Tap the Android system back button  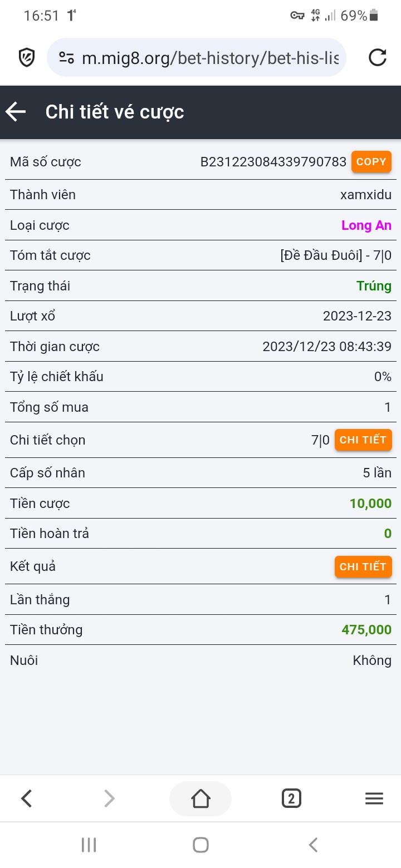[313, 845]
